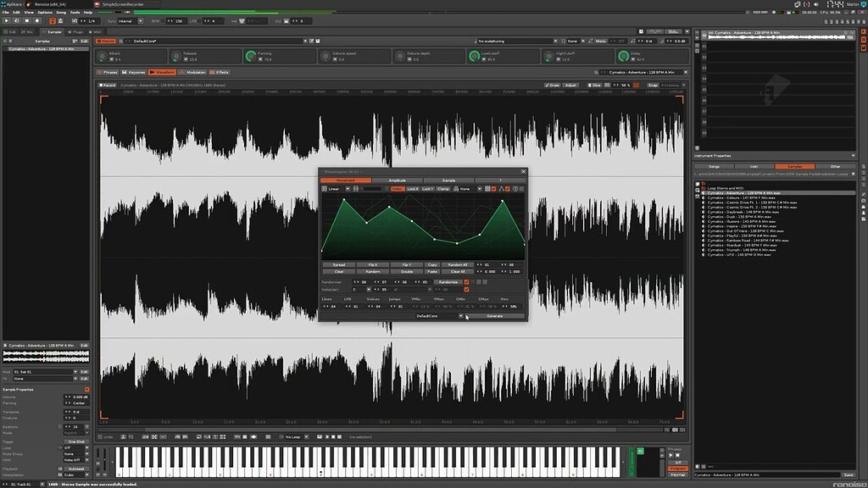Select the Other tab in browser

835,167
